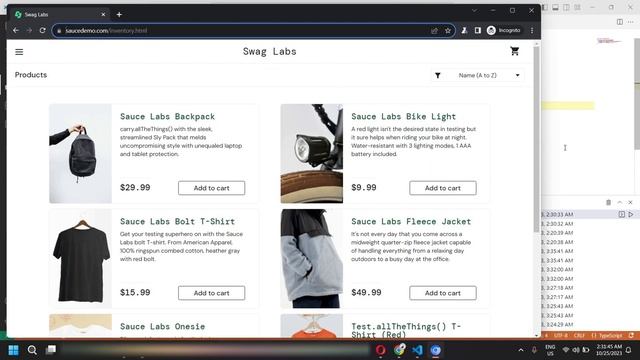Open the colorful Chrome taskbar icon
Viewport: 640px width, 360px height.
(x=399, y=350)
